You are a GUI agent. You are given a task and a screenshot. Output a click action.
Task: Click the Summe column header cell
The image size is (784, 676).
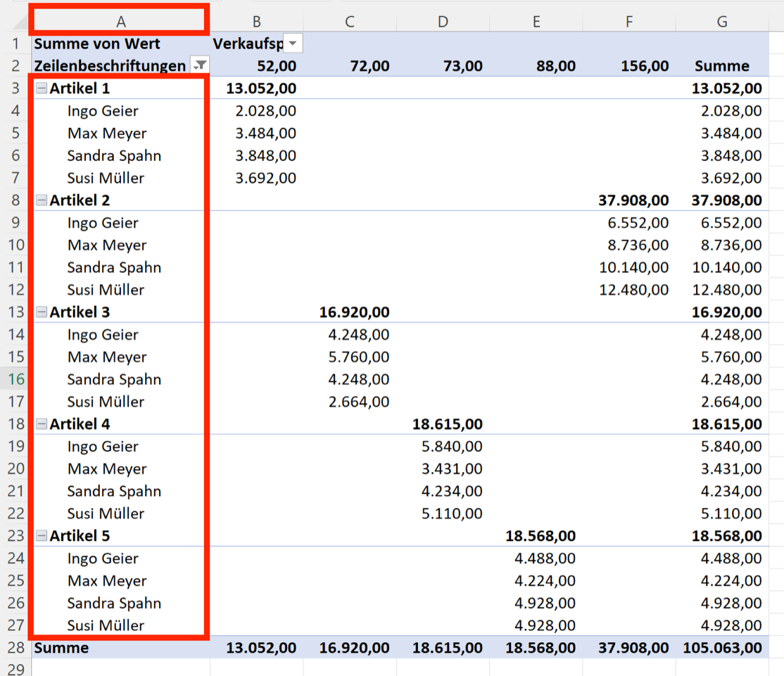click(722, 66)
